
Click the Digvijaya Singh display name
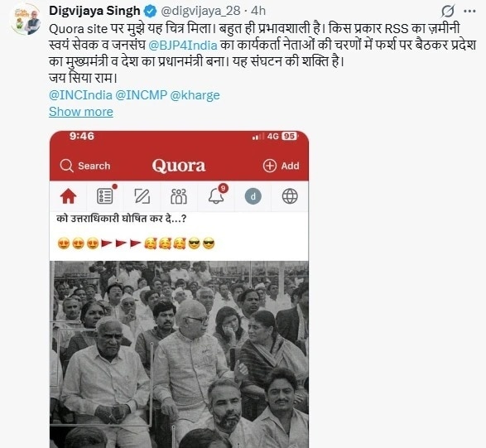94,11
